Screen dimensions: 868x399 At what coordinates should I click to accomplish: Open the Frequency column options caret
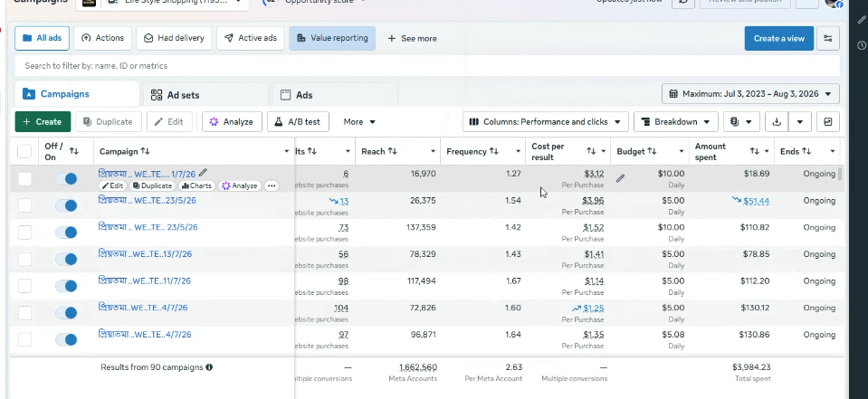pos(518,151)
